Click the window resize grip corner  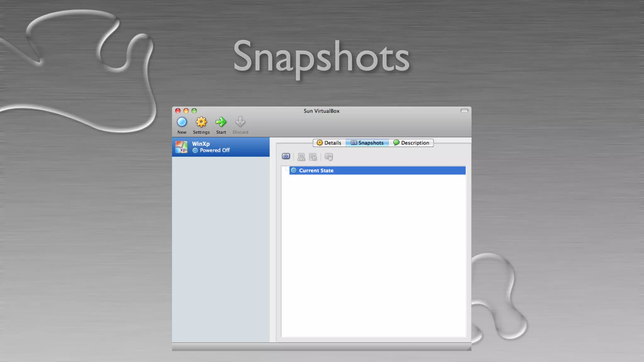469,348
